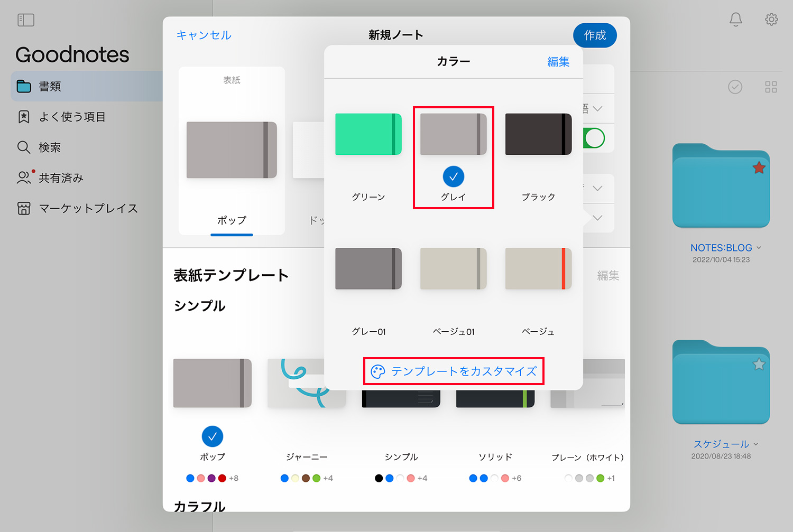Image resolution: width=793 pixels, height=532 pixels.
Task: Choose the ポップ template thumbnail
Action: 213,383
